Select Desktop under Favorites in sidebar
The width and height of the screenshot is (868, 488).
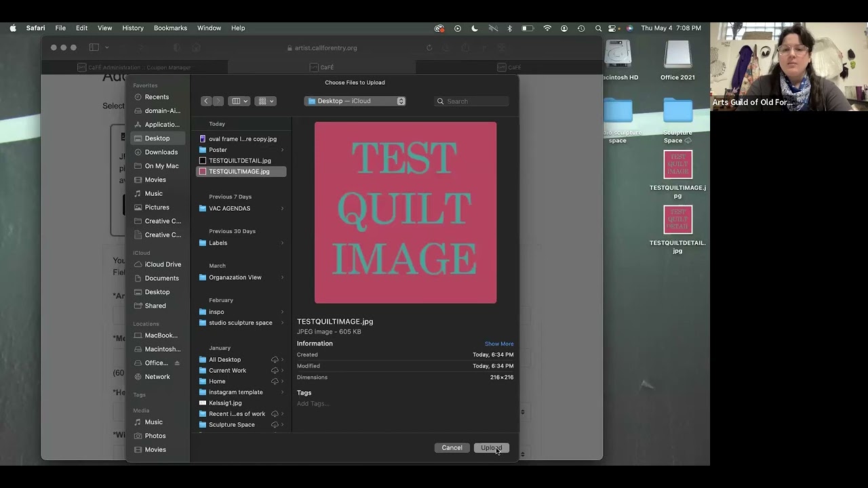tap(158, 138)
